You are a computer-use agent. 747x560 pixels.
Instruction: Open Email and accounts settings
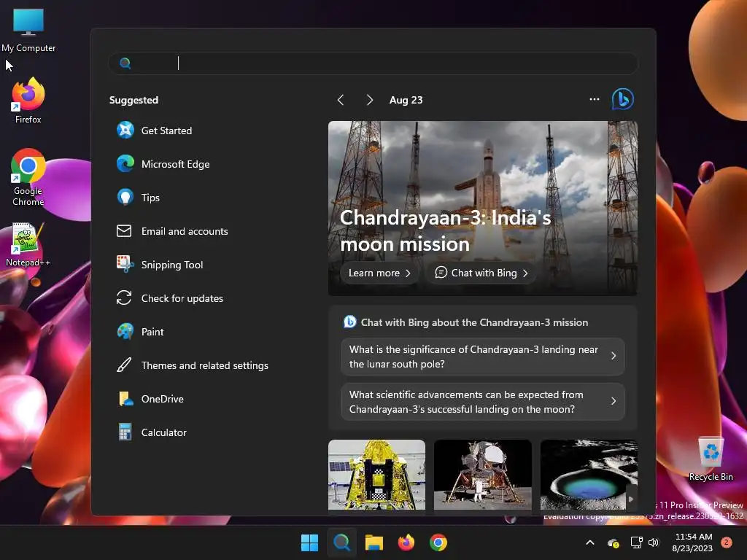(x=172, y=231)
